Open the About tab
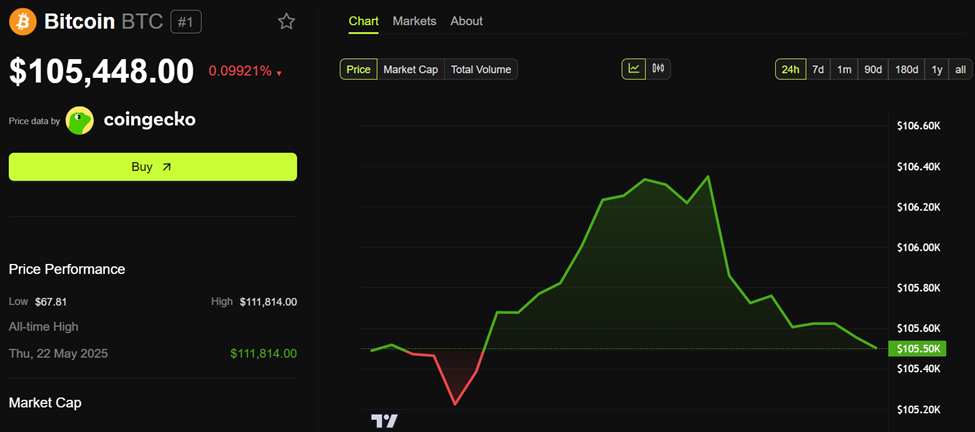This screenshot has width=975, height=432. pyautogui.click(x=466, y=21)
